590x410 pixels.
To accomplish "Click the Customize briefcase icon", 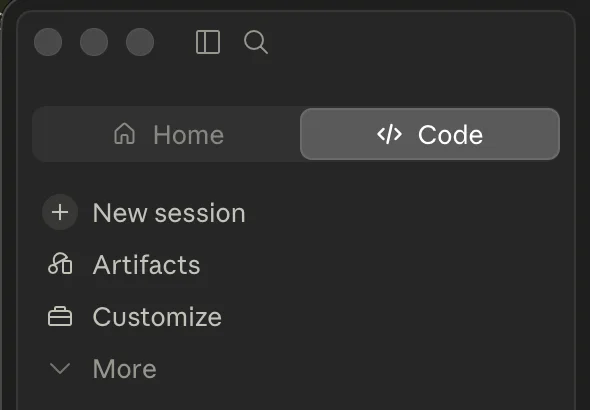I will coord(60,316).
